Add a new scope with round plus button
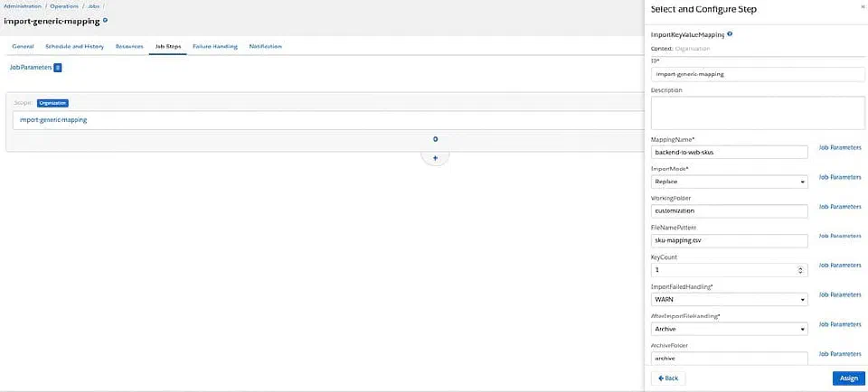This screenshot has width=868, height=392. pos(435,158)
